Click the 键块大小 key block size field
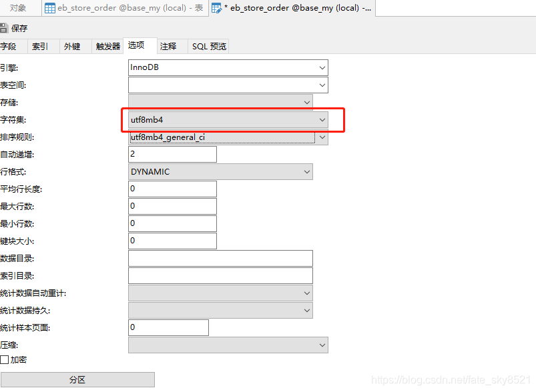Viewport: 536px width, 392px height. pyautogui.click(x=172, y=241)
